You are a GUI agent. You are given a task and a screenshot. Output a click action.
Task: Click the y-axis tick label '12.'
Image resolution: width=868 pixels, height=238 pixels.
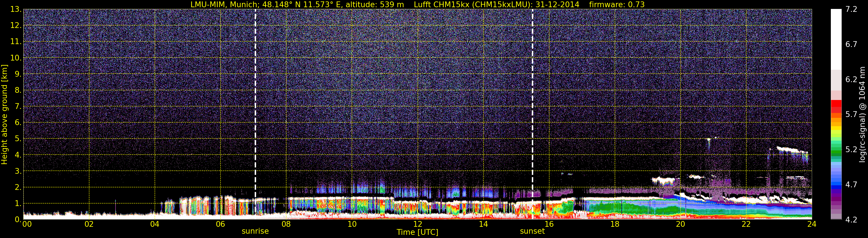coord(16,25)
